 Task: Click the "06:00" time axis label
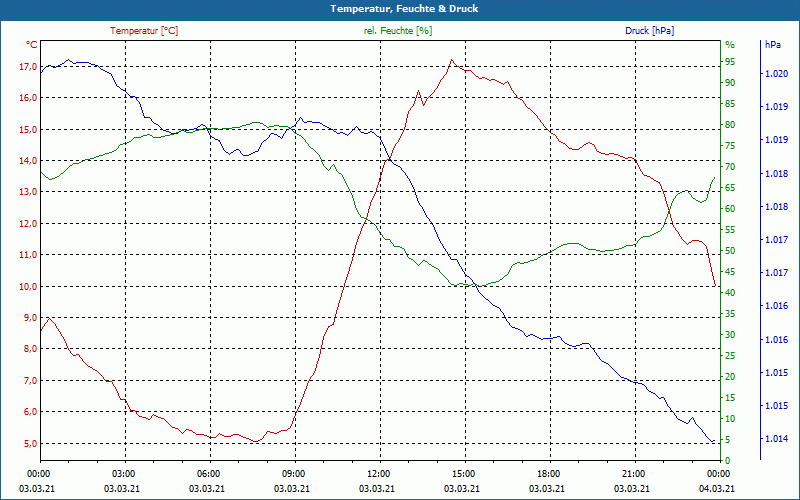210,473
